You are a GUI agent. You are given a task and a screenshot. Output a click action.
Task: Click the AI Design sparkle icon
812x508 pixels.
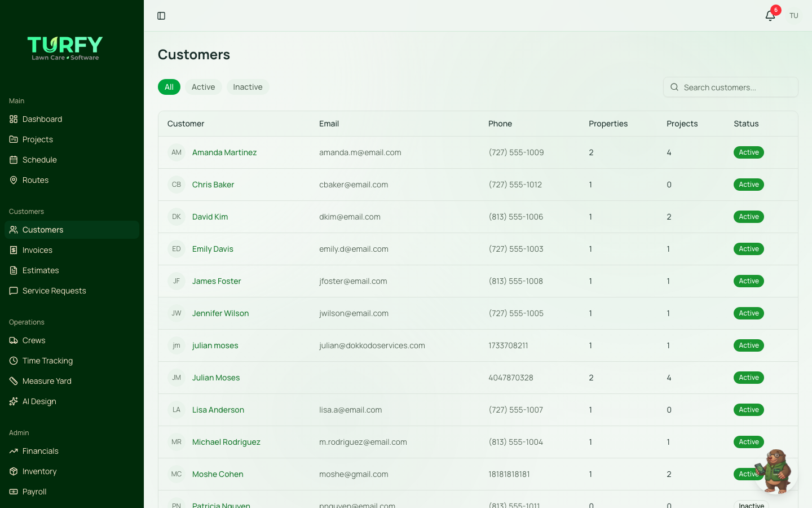14,401
